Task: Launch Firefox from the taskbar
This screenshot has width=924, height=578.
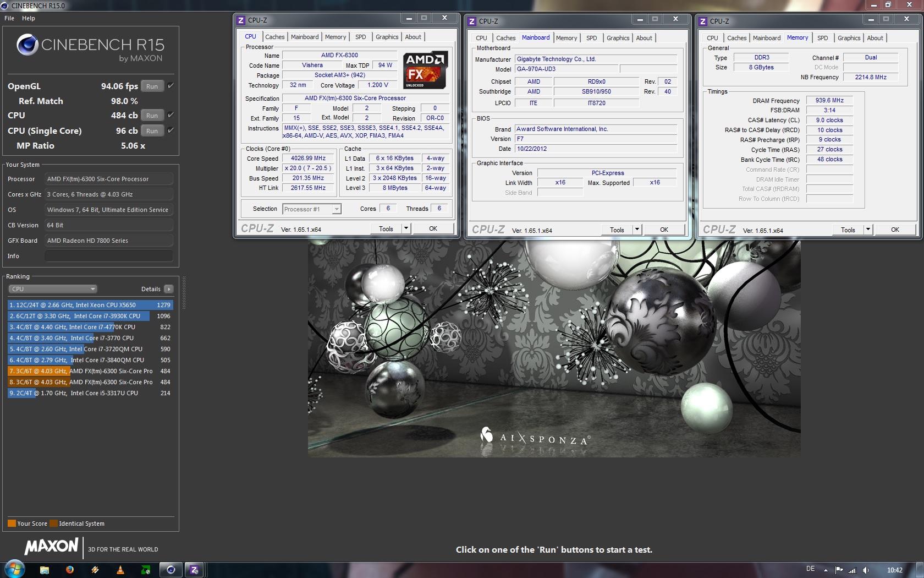Action: click(x=70, y=570)
